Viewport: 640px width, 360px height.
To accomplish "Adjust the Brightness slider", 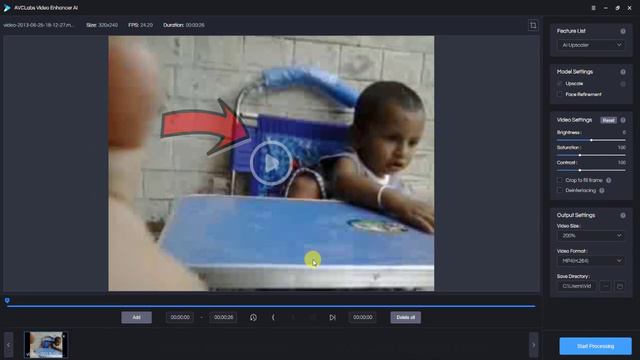I will (x=591, y=140).
